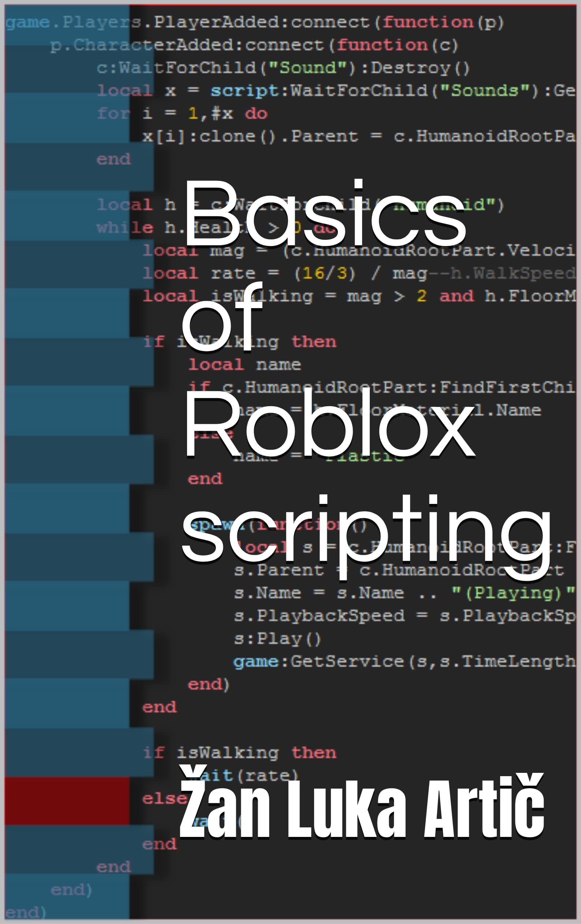Image resolution: width=581 pixels, height=924 pixels.
Task: Click the line "x[i]:clone().Parent = c.HumanoidRootPa"
Action: click(x=359, y=136)
